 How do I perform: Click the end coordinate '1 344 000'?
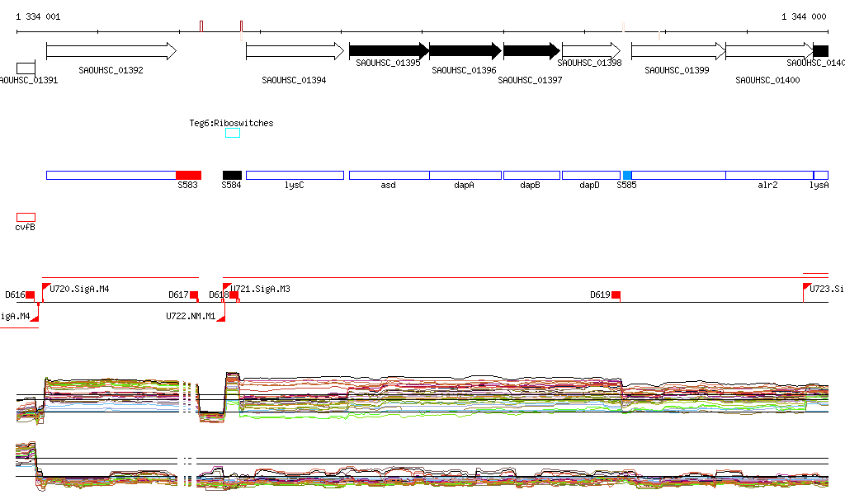(x=804, y=16)
